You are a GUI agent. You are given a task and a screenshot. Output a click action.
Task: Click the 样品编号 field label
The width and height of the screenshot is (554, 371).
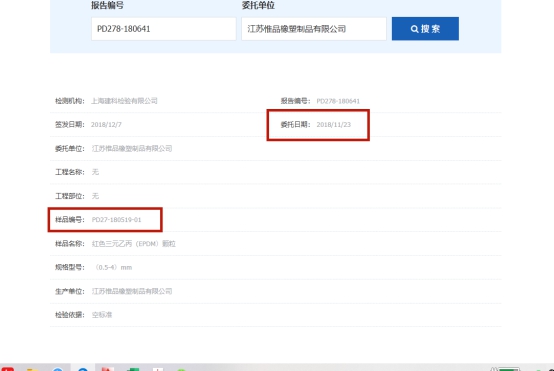(70, 220)
